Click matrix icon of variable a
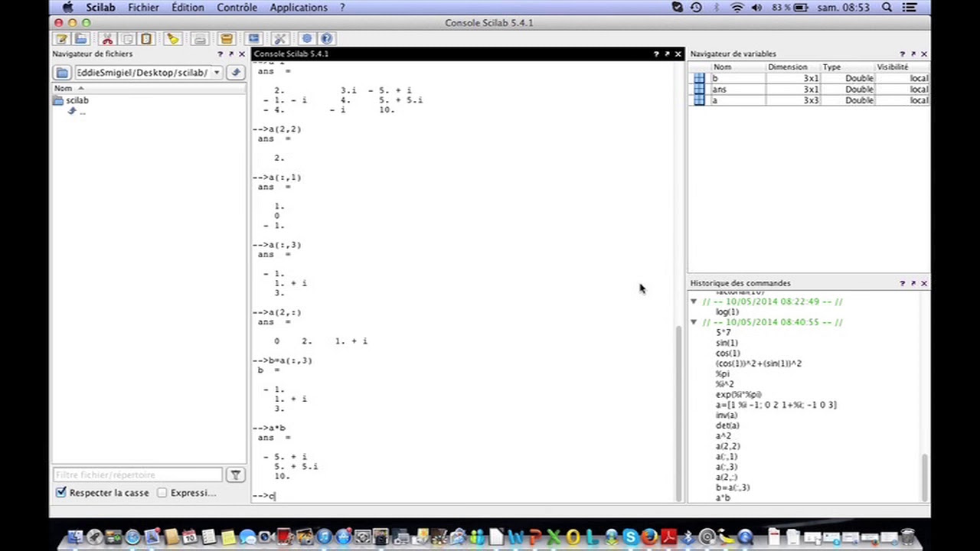 point(699,100)
